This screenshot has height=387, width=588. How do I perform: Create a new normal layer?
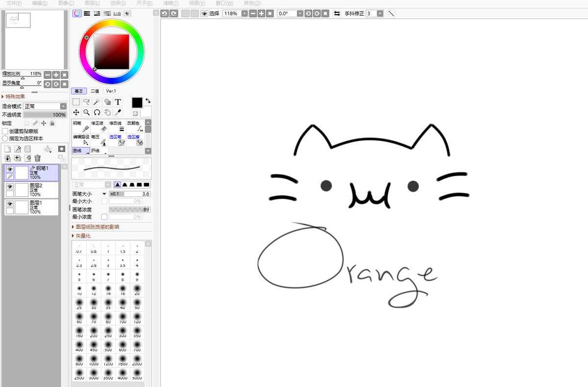coord(7,148)
